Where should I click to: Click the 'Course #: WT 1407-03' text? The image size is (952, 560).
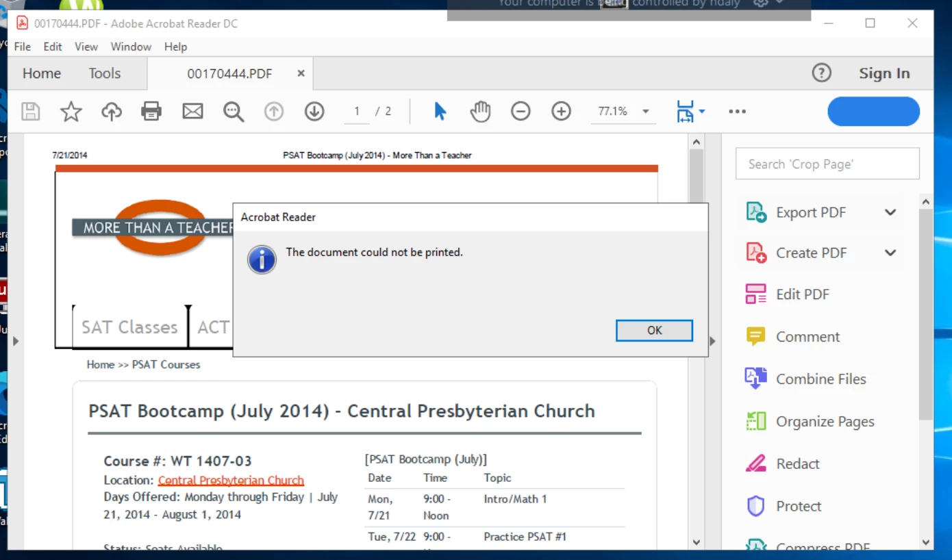[177, 461]
